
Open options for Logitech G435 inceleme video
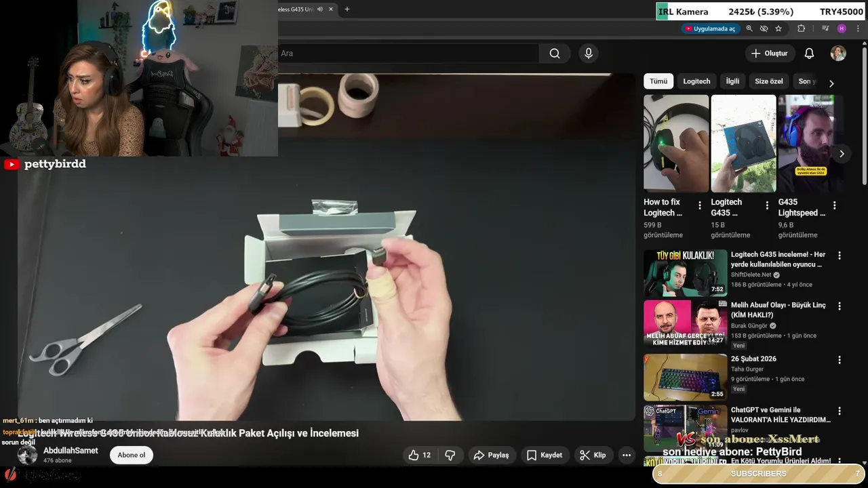point(840,256)
